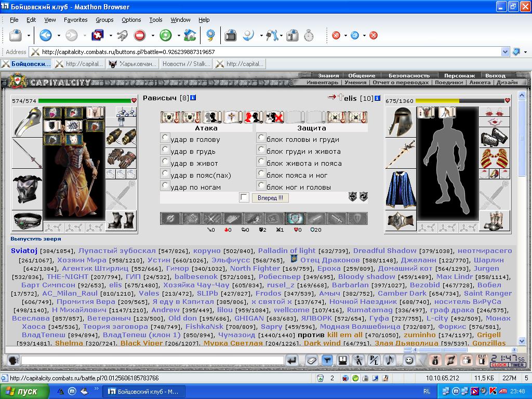Screen dimensions: 532x399
Task: Click the horizontal scrollbar of battle log
Action: click(442, 350)
